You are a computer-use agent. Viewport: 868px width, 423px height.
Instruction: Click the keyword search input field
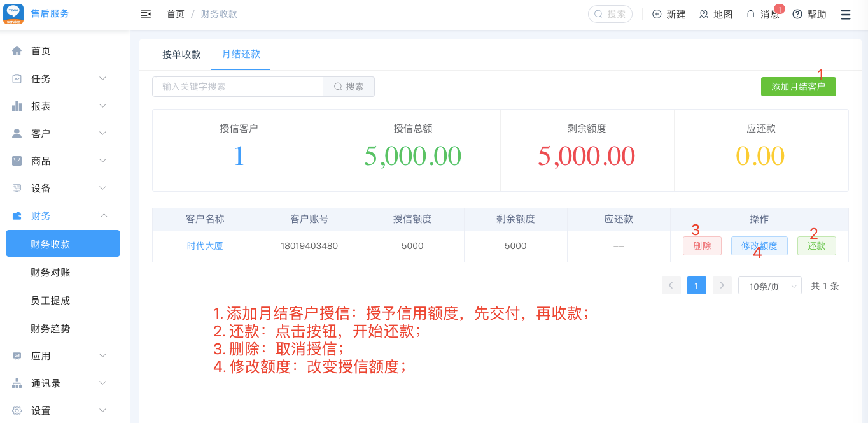click(x=237, y=87)
